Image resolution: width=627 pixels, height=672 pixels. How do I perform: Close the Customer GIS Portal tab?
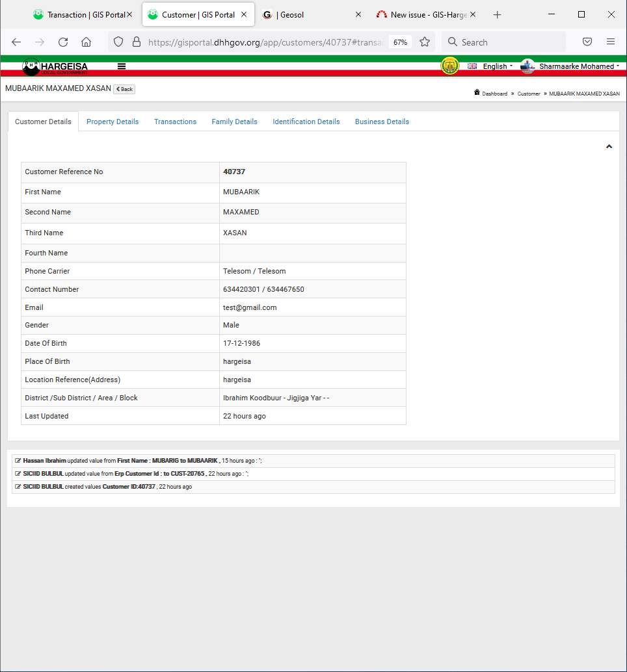244,14
